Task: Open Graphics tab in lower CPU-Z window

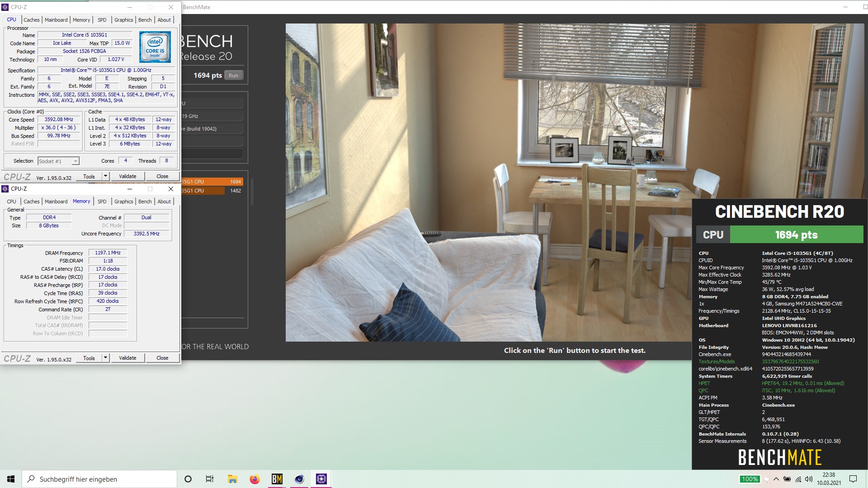Action: 123,202
